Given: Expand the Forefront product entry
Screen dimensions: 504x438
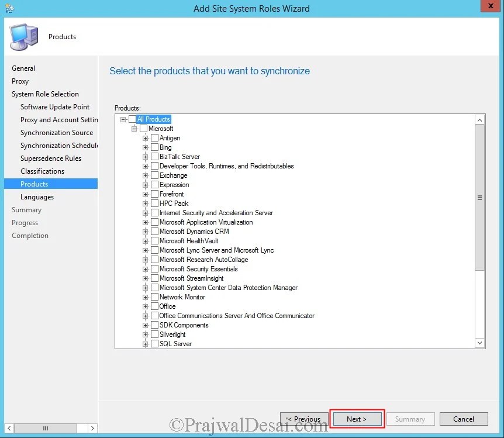Looking at the screenshot, I should tap(144, 194).
